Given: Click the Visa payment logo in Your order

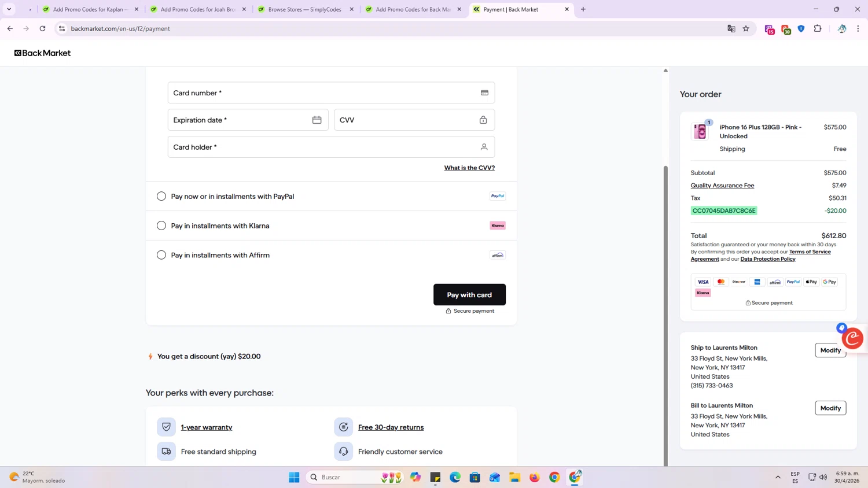Looking at the screenshot, I should point(703,282).
